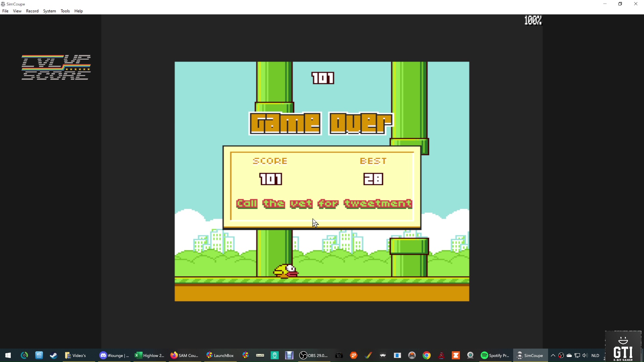Click the SCORE label on results panel
644x362 pixels.
click(270, 161)
